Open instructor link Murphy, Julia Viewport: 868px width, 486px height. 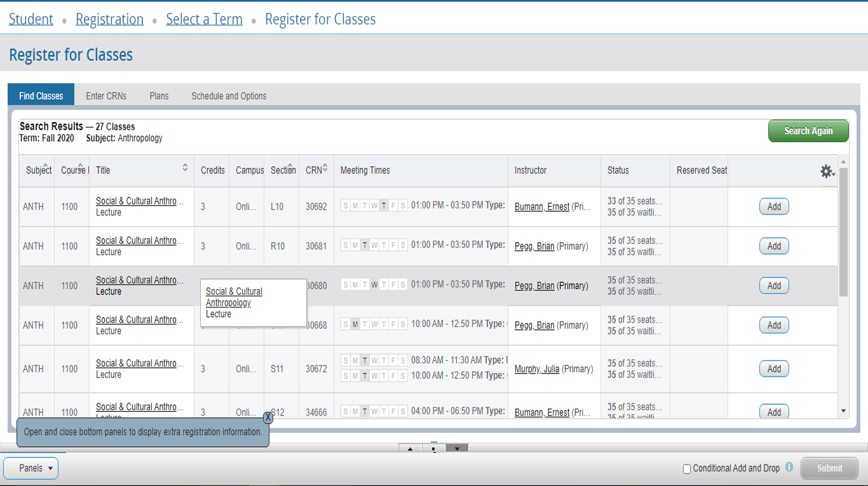tap(537, 369)
